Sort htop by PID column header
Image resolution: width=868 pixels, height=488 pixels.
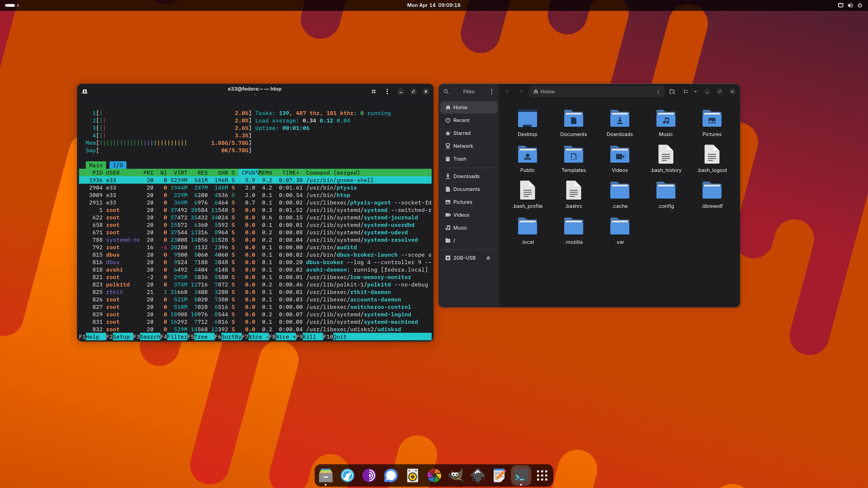click(97, 173)
